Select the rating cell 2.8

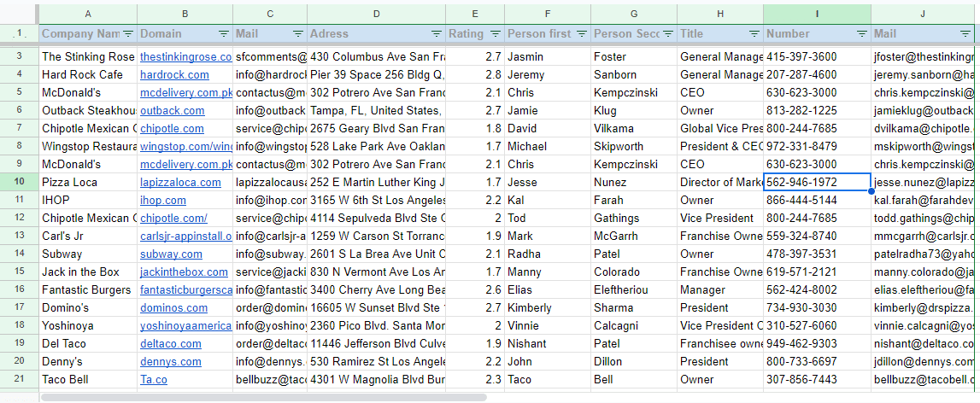tap(475, 75)
